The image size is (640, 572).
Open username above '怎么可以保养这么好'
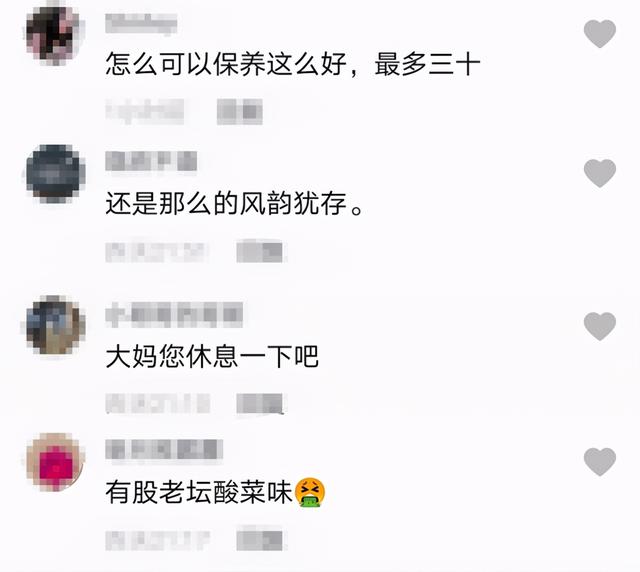[x=141, y=23]
